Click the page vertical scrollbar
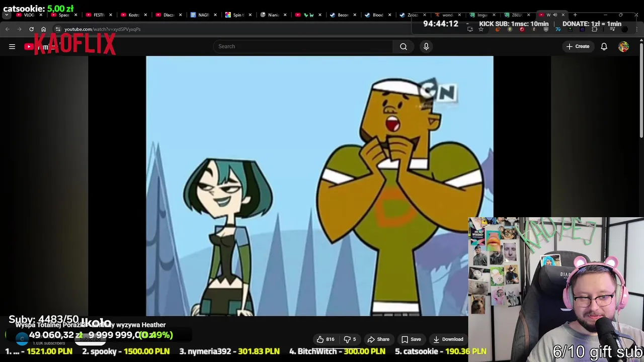 coord(641,90)
